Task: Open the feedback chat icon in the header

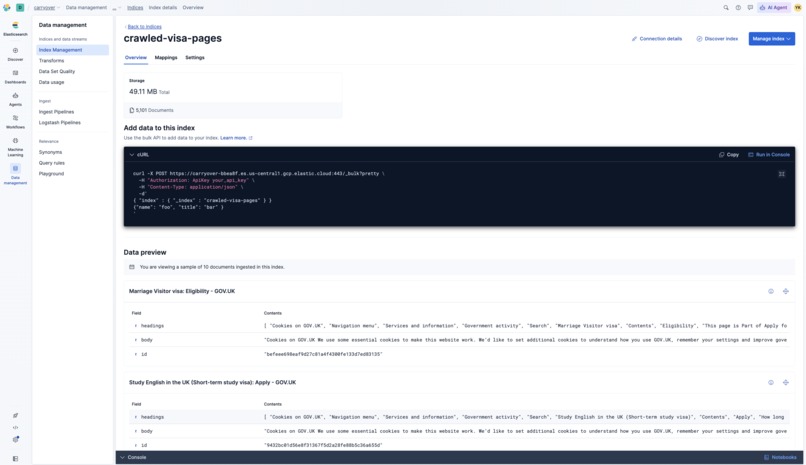Action: pos(750,8)
